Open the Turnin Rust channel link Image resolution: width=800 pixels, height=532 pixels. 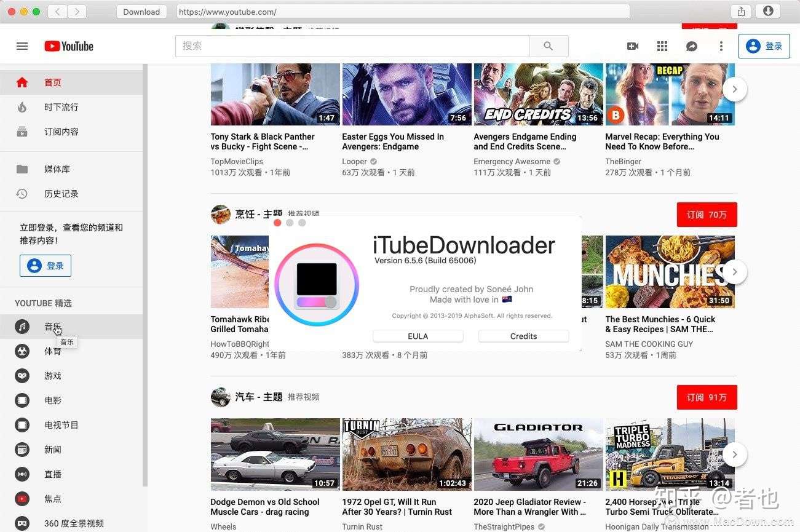pyautogui.click(x=362, y=527)
